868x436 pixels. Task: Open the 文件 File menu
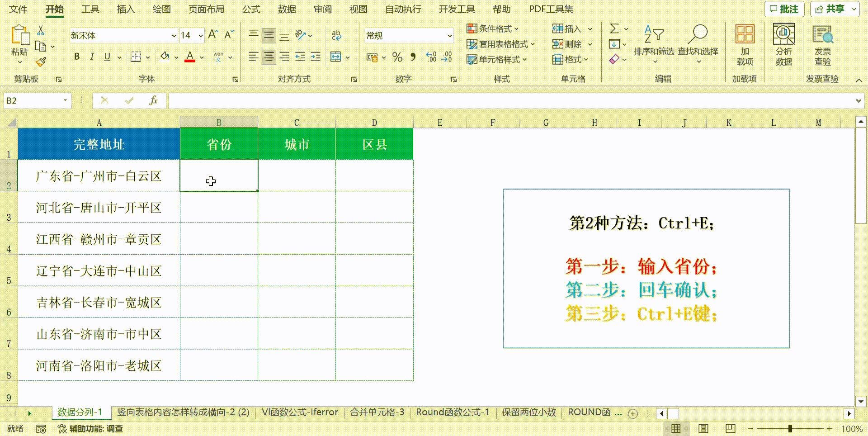pos(18,9)
